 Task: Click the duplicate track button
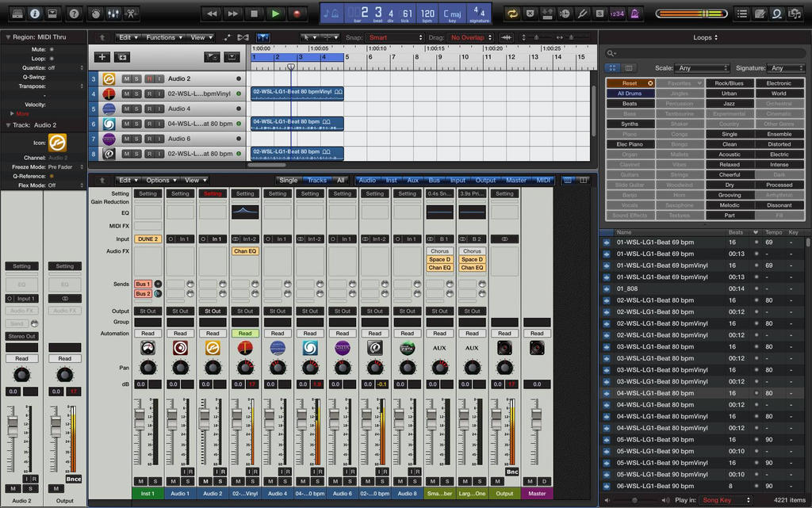122,57
